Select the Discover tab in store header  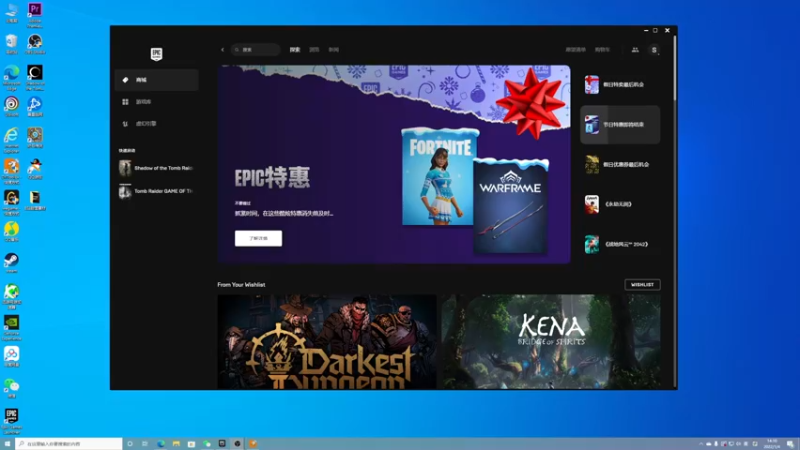tap(295, 50)
